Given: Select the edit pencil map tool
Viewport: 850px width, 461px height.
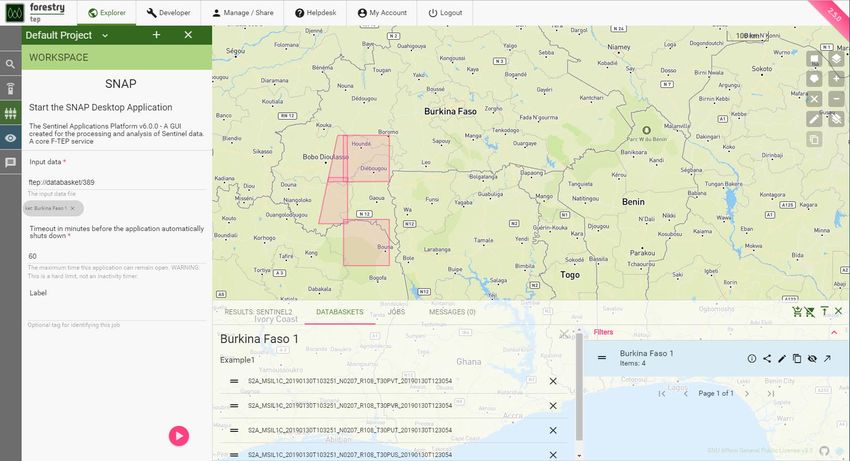Looking at the screenshot, I should (814, 119).
